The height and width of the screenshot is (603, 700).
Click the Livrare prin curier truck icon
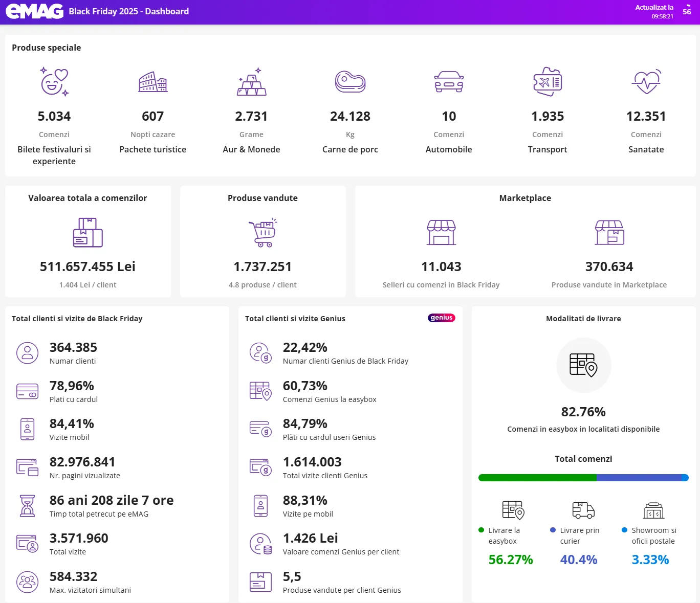[x=583, y=510]
